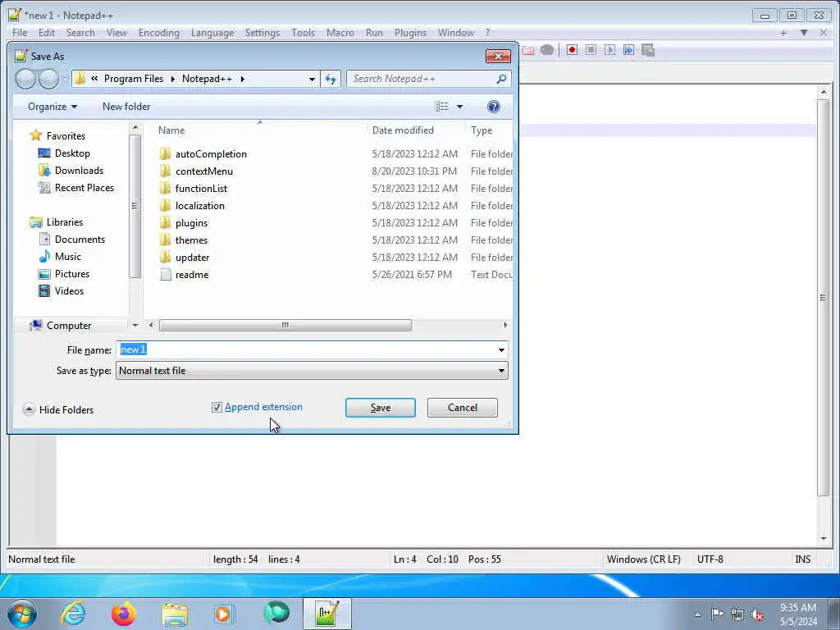Expand the File name history dropdown arrow
840x630 pixels.
pyautogui.click(x=501, y=349)
